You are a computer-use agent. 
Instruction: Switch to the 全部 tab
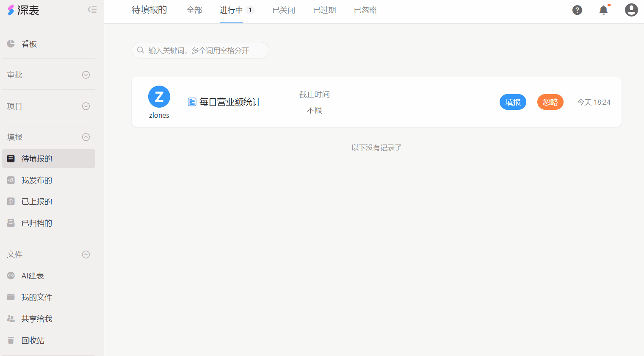coord(194,10)
